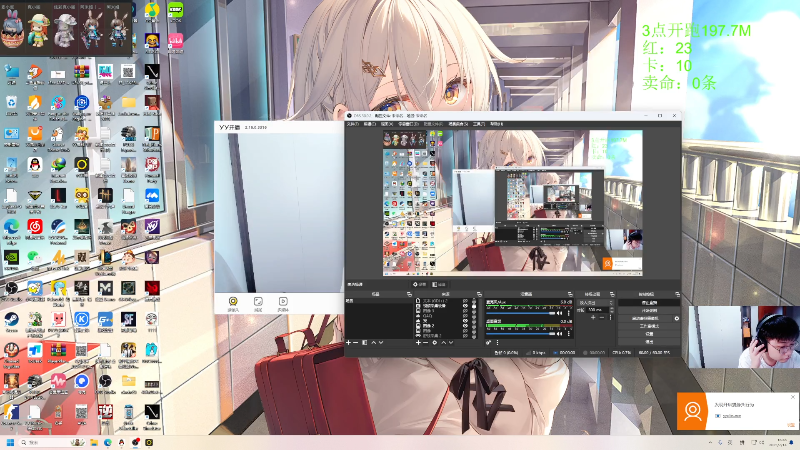Move scene down using Scenes dock arrow
Screen dimensions: 800x450
(381, 342)
